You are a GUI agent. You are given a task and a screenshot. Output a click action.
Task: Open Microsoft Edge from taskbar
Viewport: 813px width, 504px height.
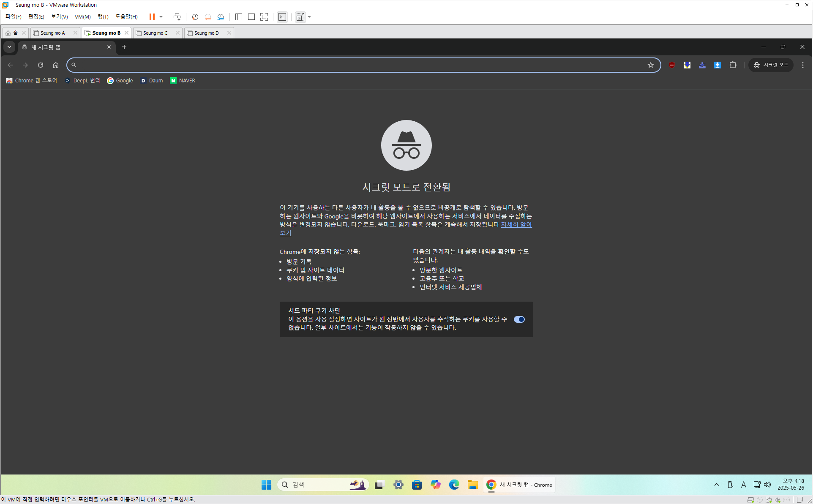pyautogui.click(x=454, y=485)
